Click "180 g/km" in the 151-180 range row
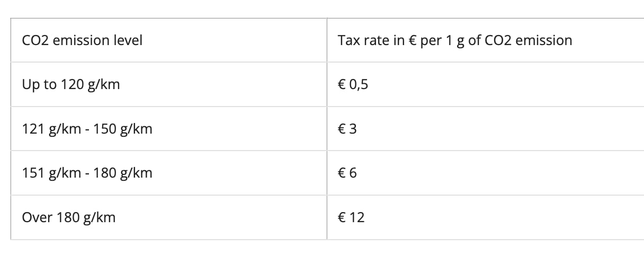The height and width of the screenshot is (263, 644). pyautogui.click(x=123, y=173)
